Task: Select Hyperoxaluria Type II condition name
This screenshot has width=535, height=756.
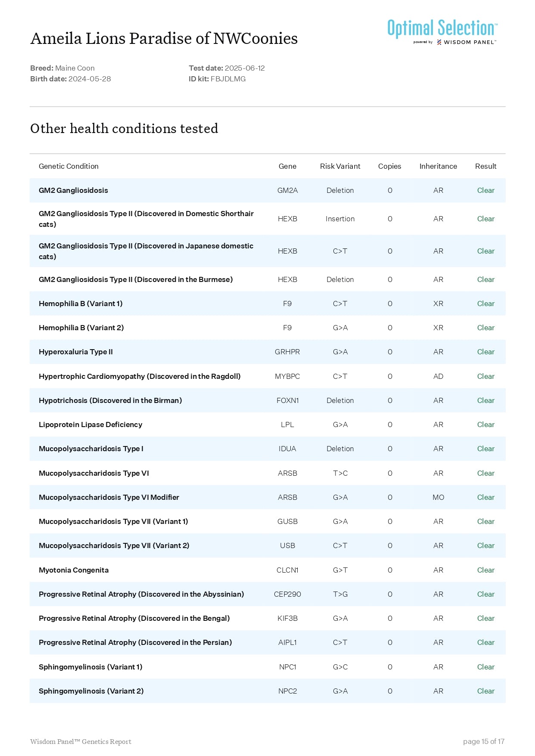Action: (76, 352)
